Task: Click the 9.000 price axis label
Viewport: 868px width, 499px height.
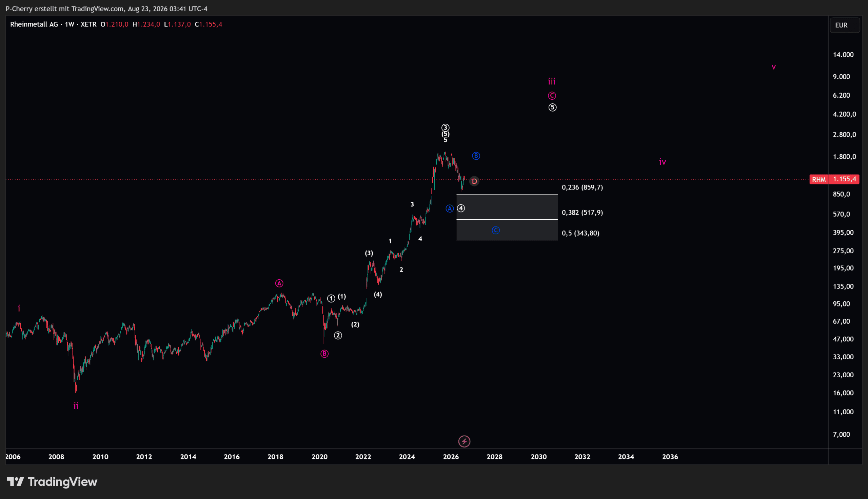Action: pos(842,76)
